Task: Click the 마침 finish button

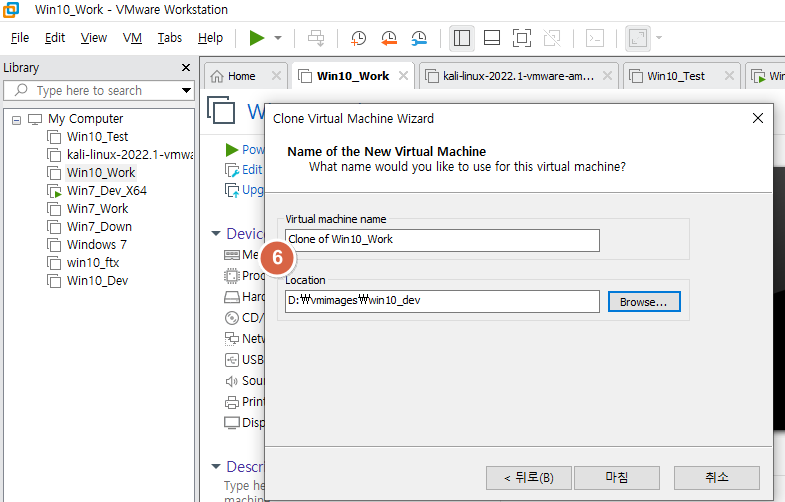Action: point(616,477)
